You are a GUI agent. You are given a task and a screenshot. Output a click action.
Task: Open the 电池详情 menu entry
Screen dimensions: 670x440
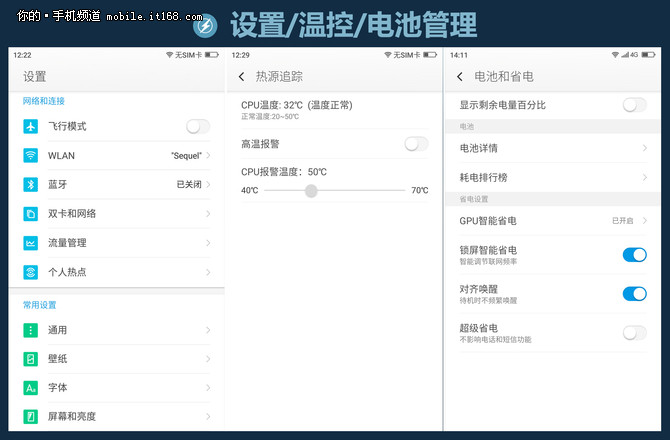[x=552, y=148]
